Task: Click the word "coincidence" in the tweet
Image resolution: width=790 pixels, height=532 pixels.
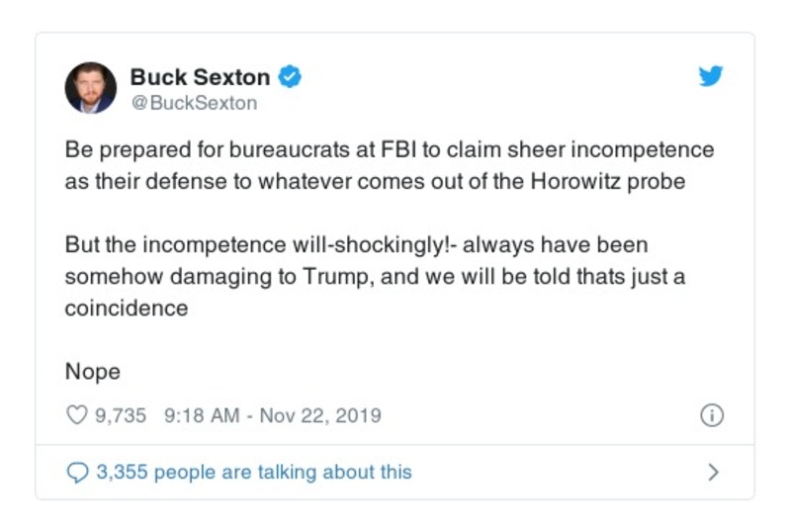Action: point(126,308)
